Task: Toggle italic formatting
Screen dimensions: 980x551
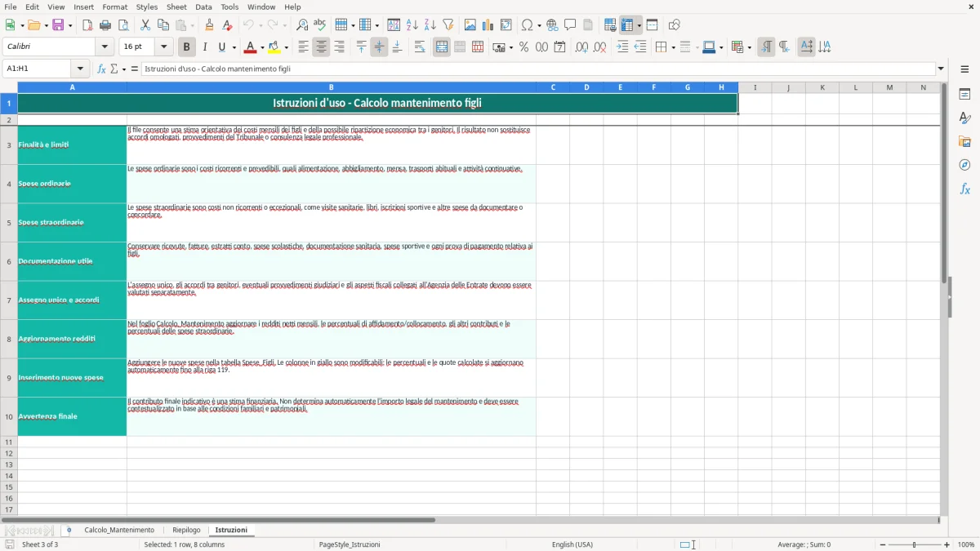Action: pos(204,47)
